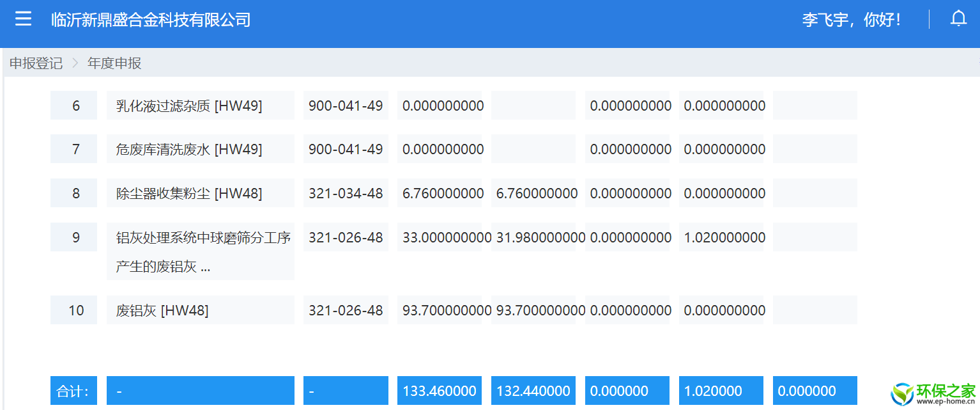Open the hamburger navigation menu
Screen dimensions: 980x410
[23, 19]
